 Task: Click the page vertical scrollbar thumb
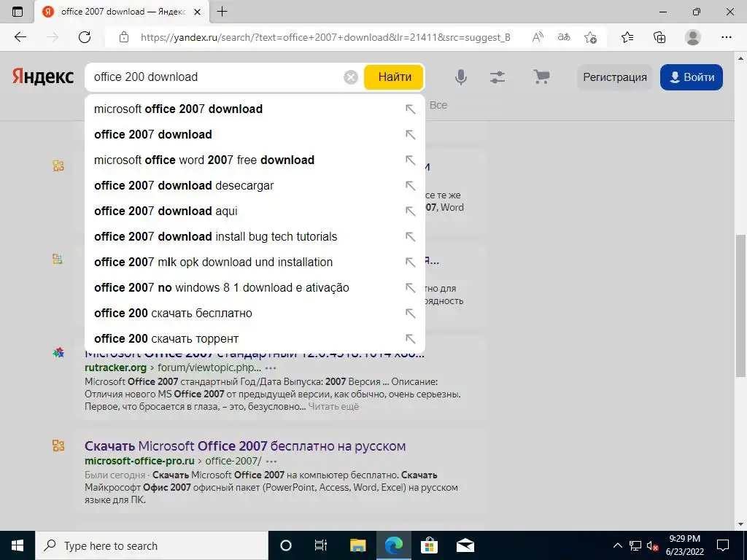[x=740, y=306]
